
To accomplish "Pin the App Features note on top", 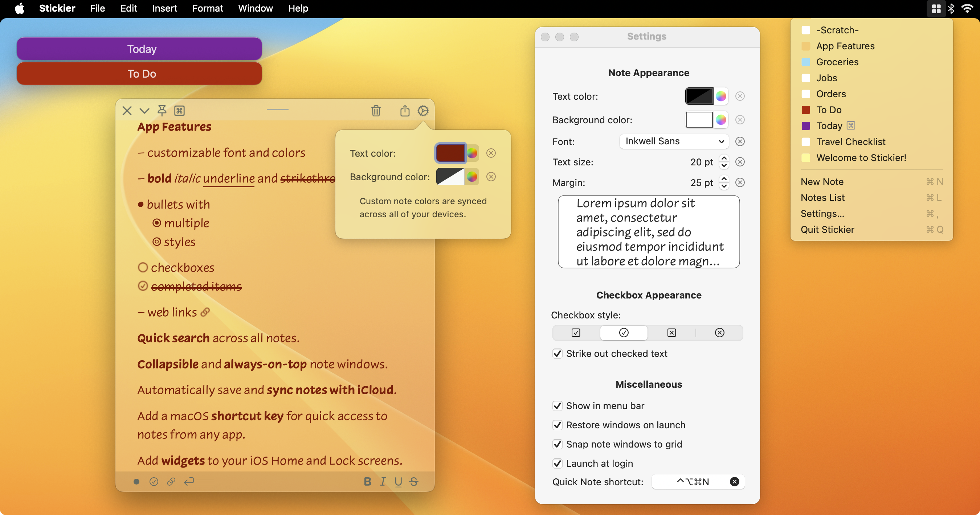I will pyautogui.click(x=162, y=111).
